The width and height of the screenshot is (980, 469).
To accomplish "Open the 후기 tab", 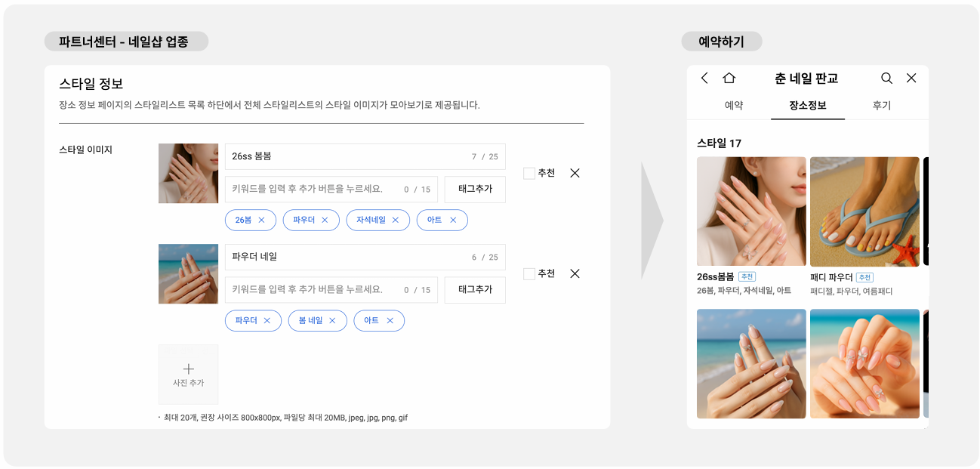I will [x=881, y=106].
